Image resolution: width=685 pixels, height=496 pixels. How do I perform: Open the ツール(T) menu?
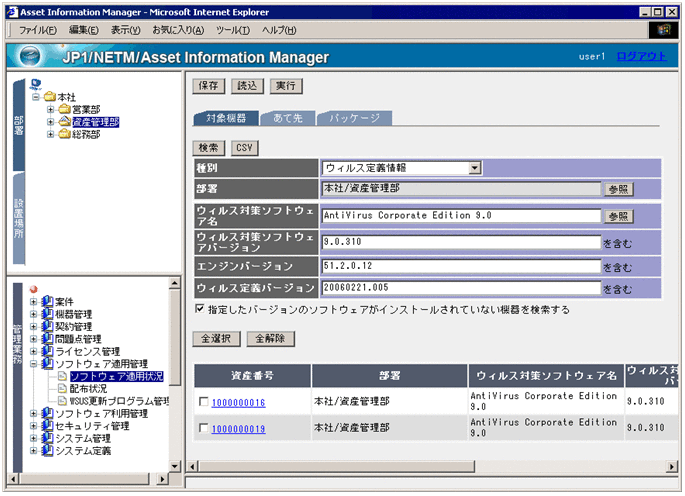233,30
